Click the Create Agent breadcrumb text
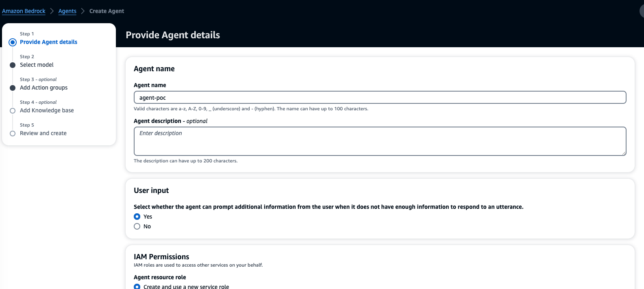This screenshot has height=289, width=644. tap(107, 11)
